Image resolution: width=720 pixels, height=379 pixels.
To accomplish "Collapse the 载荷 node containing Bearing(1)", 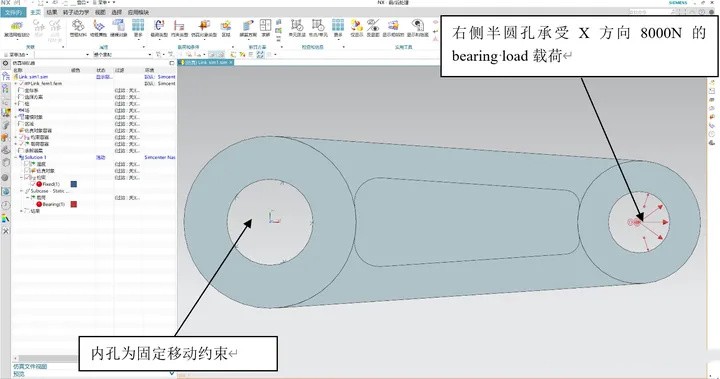I will point(27,198).
